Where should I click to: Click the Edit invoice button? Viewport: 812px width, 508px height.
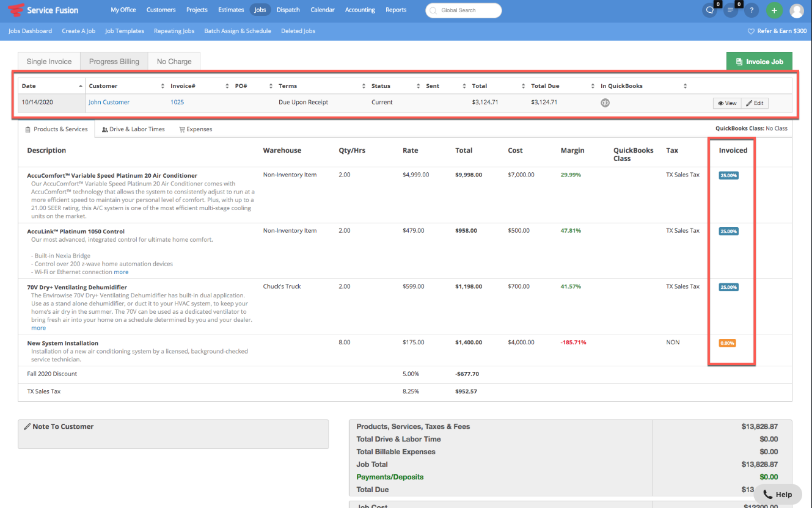755,103
